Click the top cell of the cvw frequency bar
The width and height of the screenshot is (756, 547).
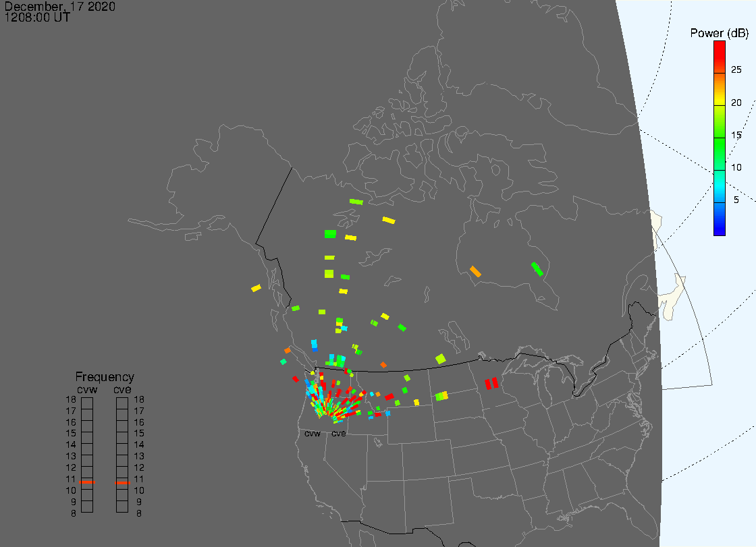(87, 403)
